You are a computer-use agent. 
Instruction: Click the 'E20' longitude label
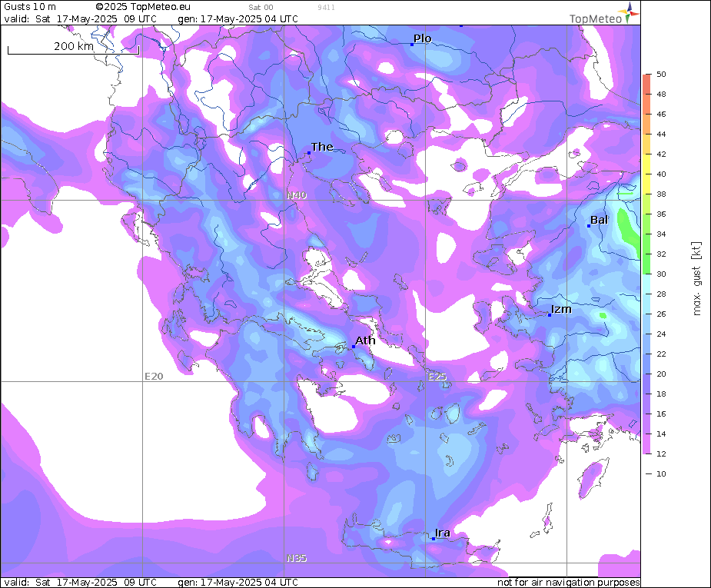(x=154, y=377)
